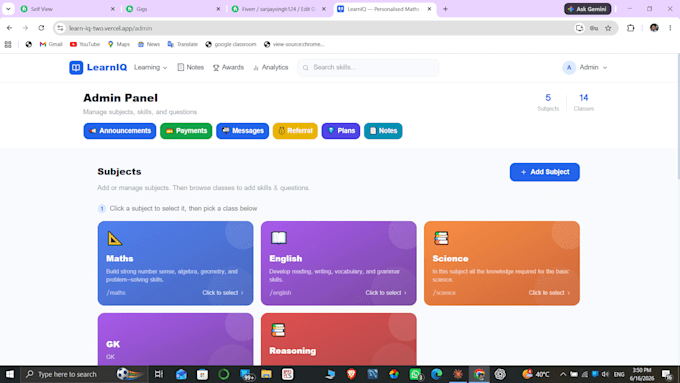Click the Reasoning stacked books icon
680x383 pixels.
point(278,330)
